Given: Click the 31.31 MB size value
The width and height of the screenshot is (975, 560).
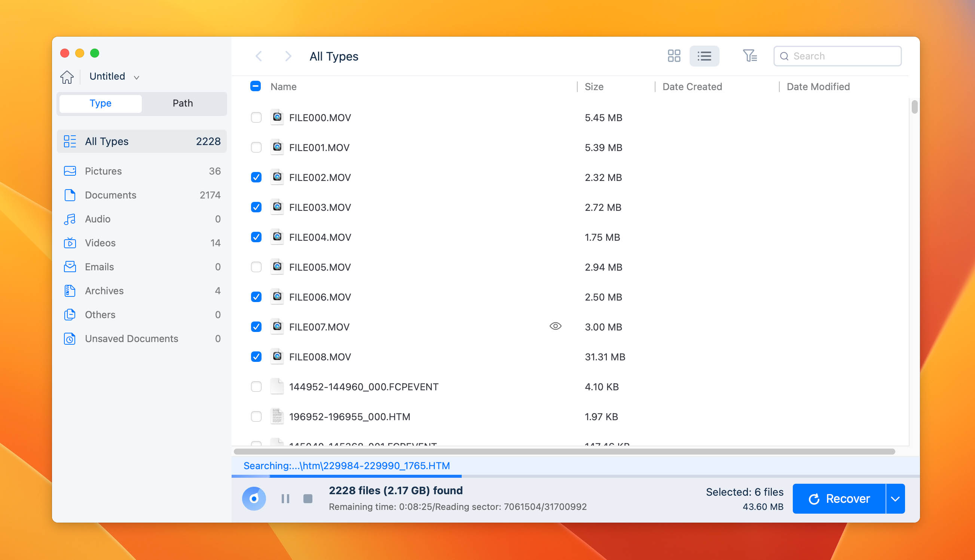Looking at the screenshot, I should coord(605,357).
